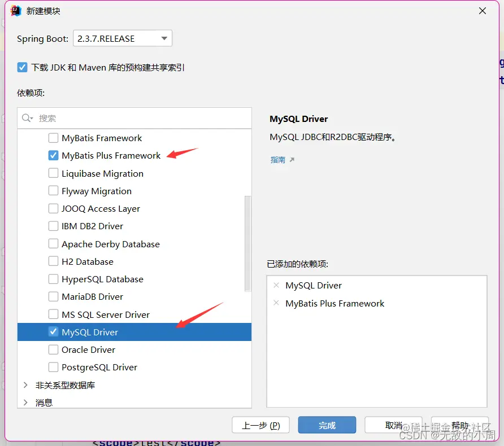The height and width of the screenshot is (446, 504).
Task: Check JOOQ Access Layer
Action: [x=53, y=208]
